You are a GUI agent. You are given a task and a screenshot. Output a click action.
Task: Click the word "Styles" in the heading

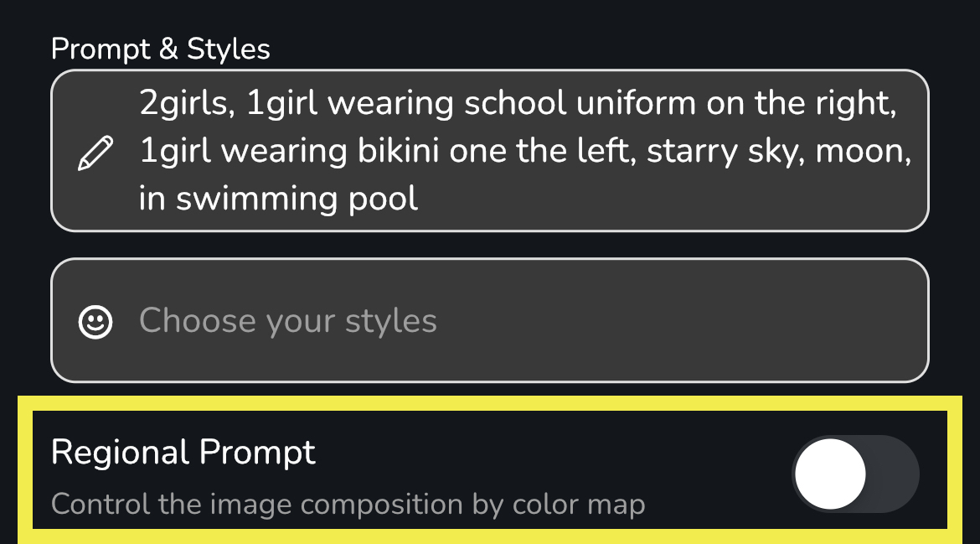229,49
